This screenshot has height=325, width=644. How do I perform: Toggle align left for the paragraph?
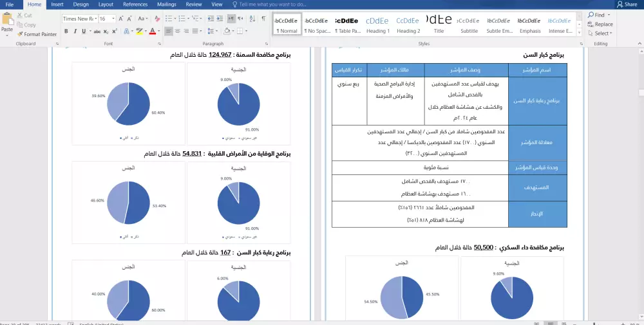click(x=168, y=31)
